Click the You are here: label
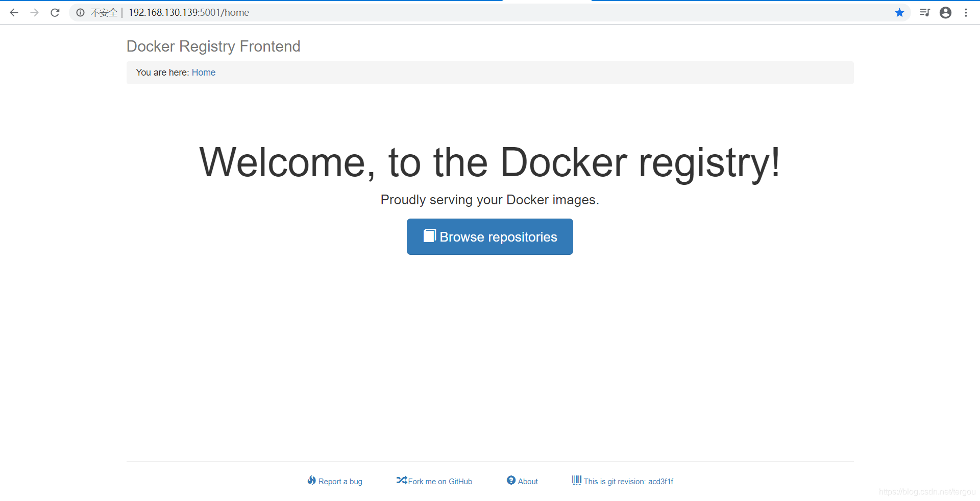 pos(163,73)
